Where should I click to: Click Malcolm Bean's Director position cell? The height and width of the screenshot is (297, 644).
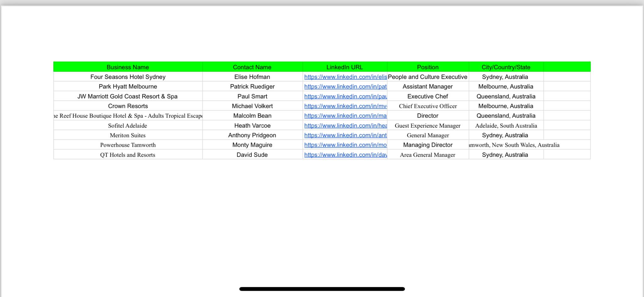(428, 116)
